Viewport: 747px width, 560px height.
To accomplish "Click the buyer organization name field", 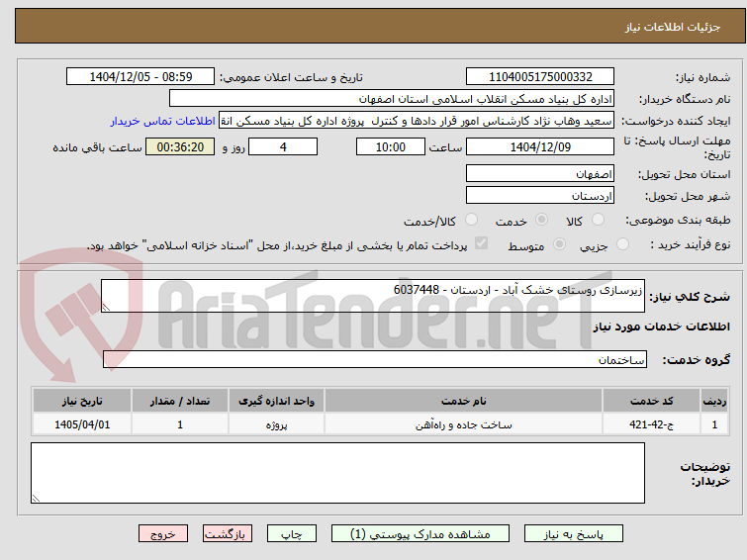I will click(392, 99).
